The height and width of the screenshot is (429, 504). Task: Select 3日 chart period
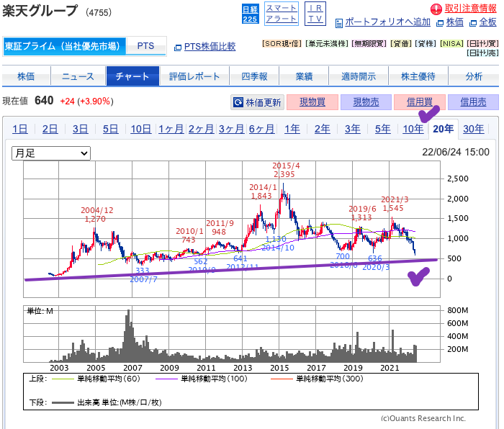point(81,129)
